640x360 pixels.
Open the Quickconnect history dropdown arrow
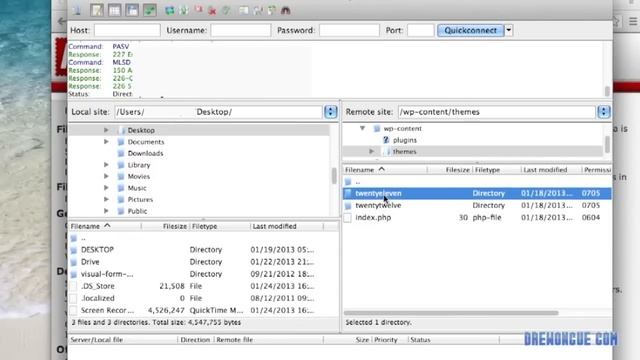[509, 30]
